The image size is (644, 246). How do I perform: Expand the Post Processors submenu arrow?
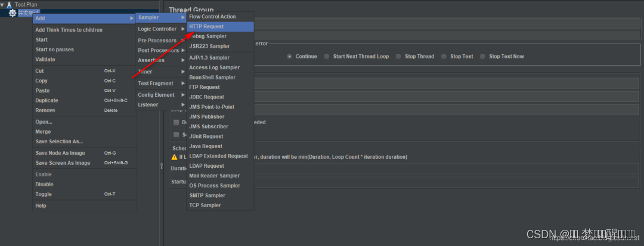click(183, 50)
